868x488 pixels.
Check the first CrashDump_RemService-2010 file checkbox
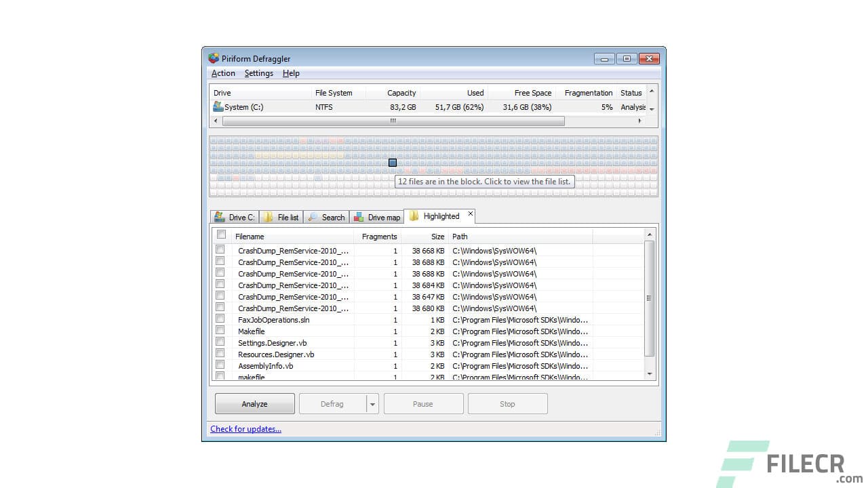[x=220, y=250]
